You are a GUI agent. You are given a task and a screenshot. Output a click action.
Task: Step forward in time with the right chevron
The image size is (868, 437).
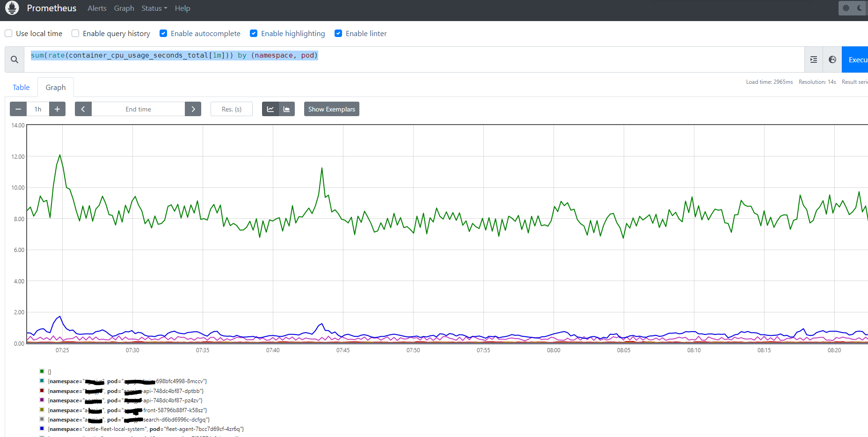(x=193, y=109)
